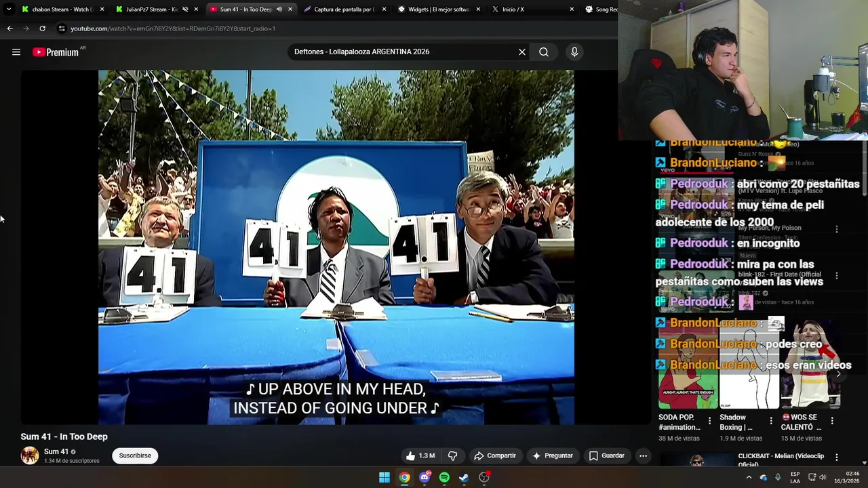Open WOS SE CALENTÓ short thumbnail
Screen dimensions: 868x488
coord(810,363)
